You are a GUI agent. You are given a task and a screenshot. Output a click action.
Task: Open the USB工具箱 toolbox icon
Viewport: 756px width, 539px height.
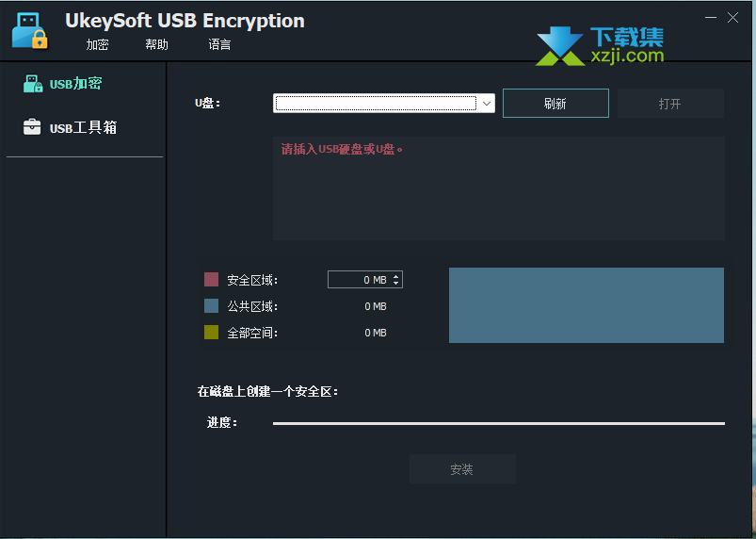pyautogui.click(x=32, y=127)
